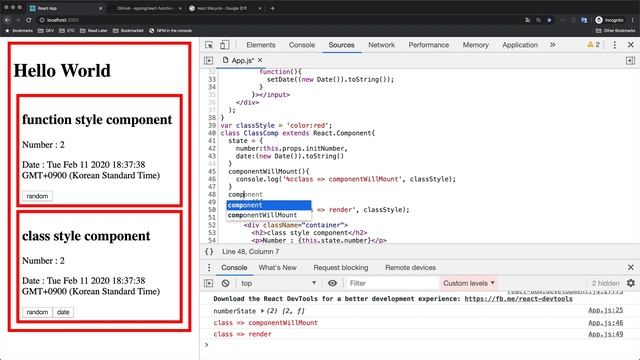Pretty print with curly braces icon
This screenshot has width=640, height=360.
click(x=209, y=251)
